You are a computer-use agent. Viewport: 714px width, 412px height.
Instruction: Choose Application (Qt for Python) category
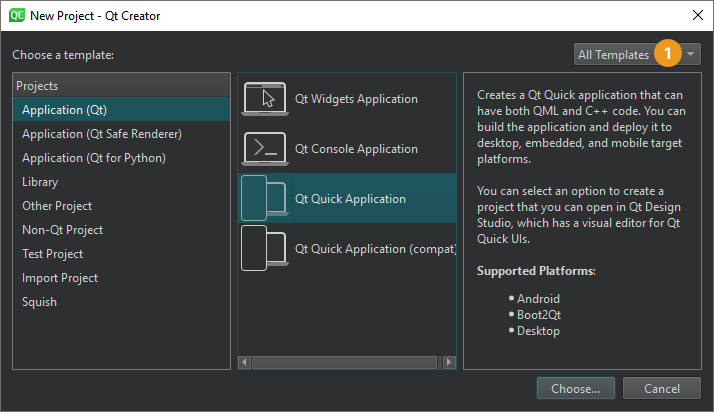point(93,158)
